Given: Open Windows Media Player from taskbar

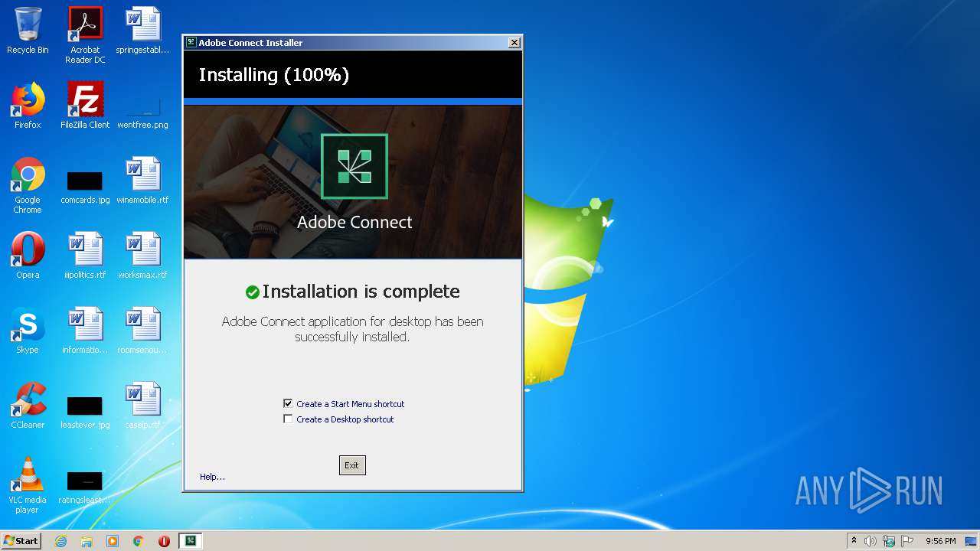Looking at the screenshot, I should click(x=113, y=541).
